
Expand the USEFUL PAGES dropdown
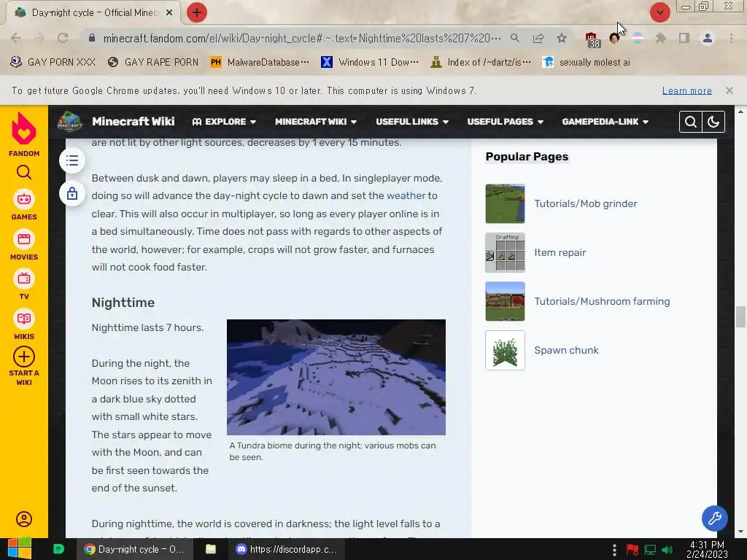(x=505, y=122)
